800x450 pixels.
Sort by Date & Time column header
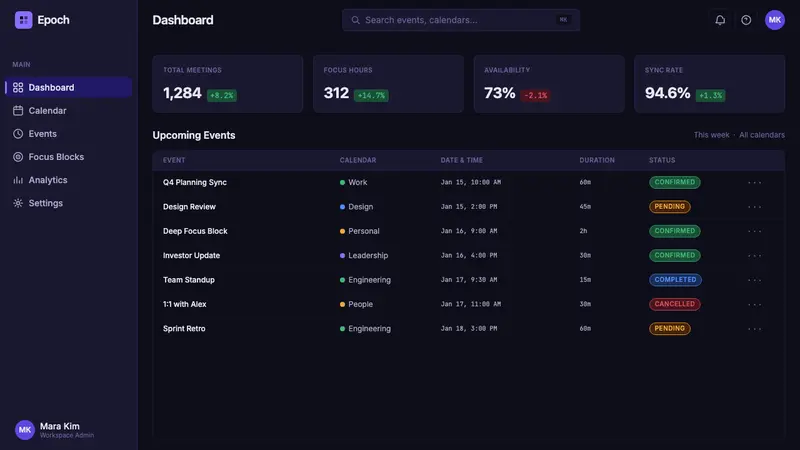[x=461, y=160]
